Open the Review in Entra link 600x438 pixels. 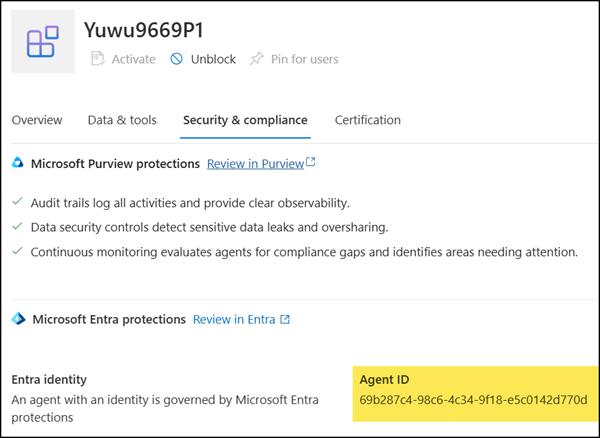[234, 320]
